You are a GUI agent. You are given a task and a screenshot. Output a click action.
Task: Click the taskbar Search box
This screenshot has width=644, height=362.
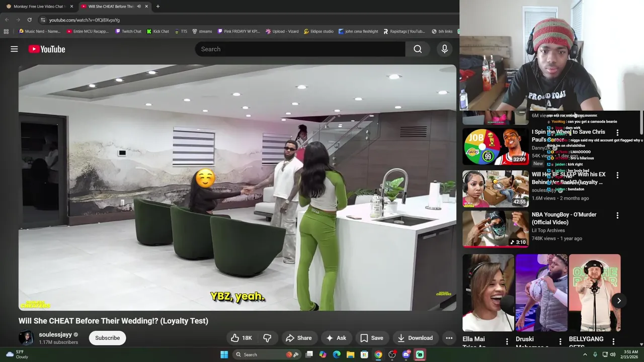click(267, 354)
